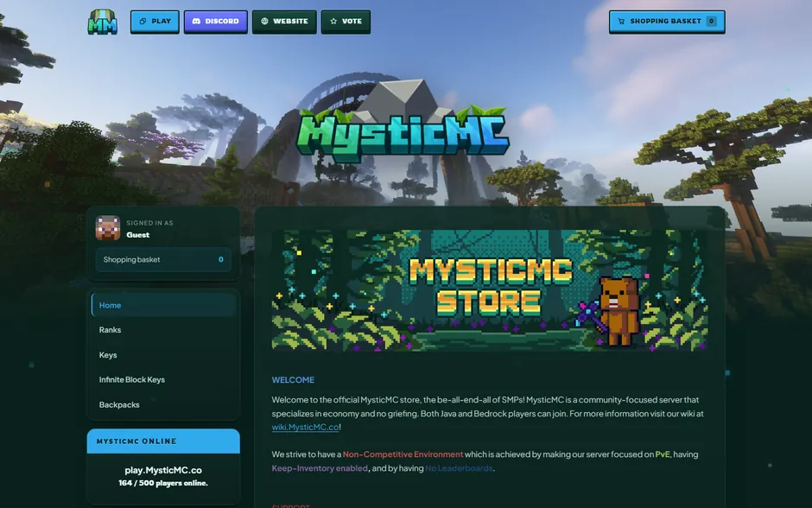Click the MysticMC Store banner image
The height and width of the screenshot is (508, 812).
tap(490, 290)
